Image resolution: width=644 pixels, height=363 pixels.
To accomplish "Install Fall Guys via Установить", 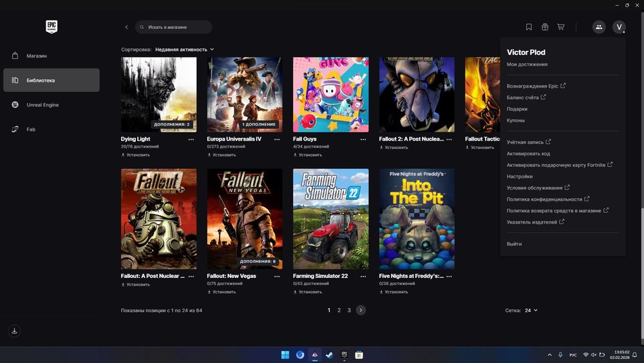I will 308,155.
